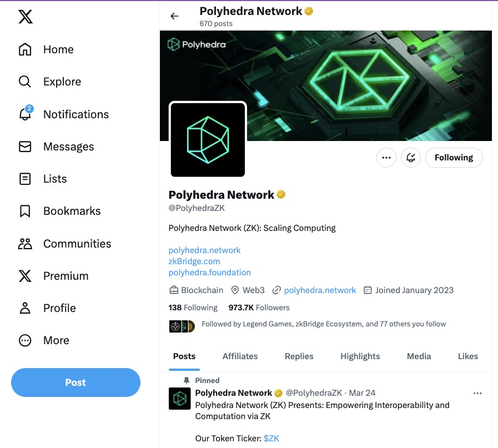Expand the More menu in sidebar

25,340
